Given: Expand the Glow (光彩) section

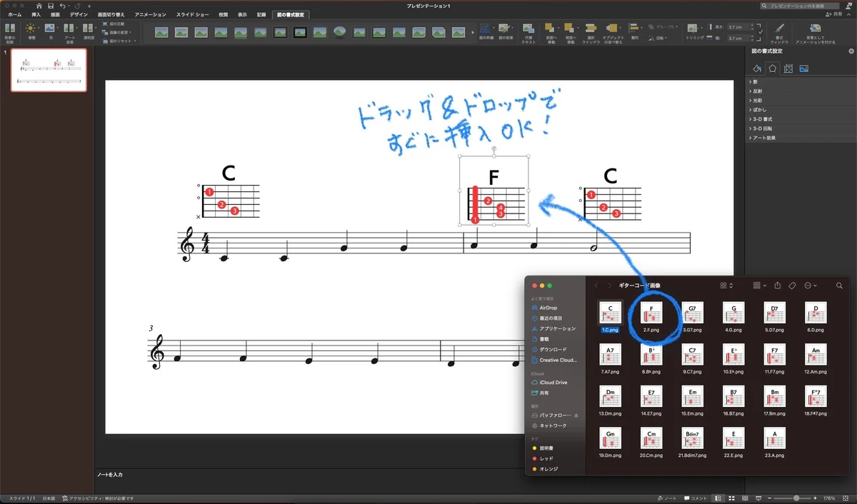Looking at the screenshot, I should (754, 101).
